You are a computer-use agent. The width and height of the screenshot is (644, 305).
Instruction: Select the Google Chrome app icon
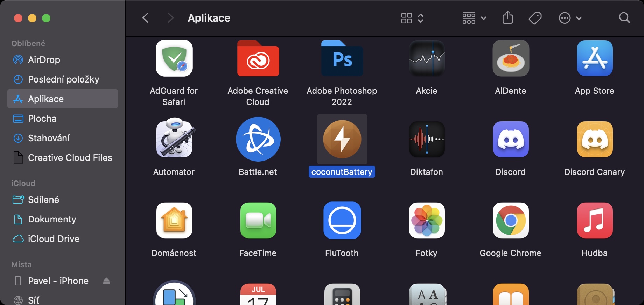[x=511, y=220]
